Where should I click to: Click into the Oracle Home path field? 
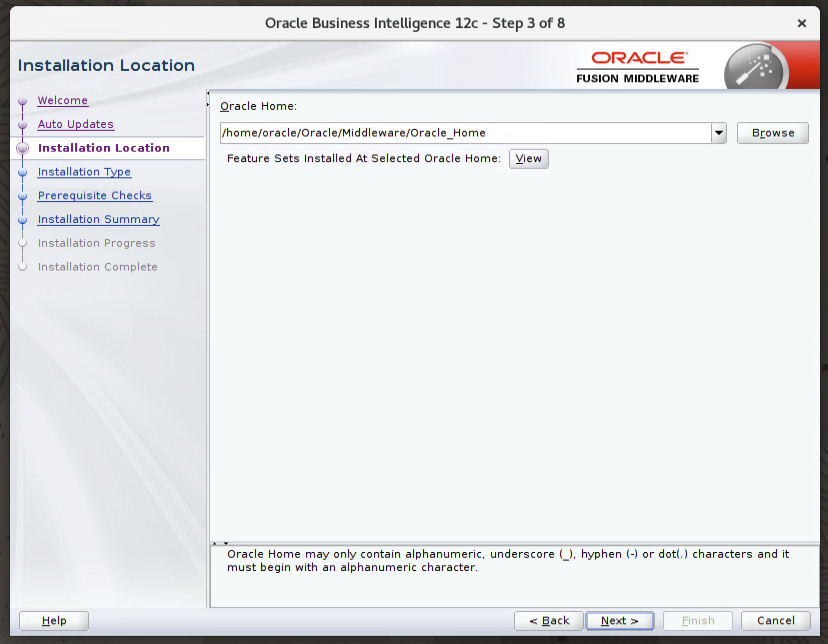(x=466, y=133)
